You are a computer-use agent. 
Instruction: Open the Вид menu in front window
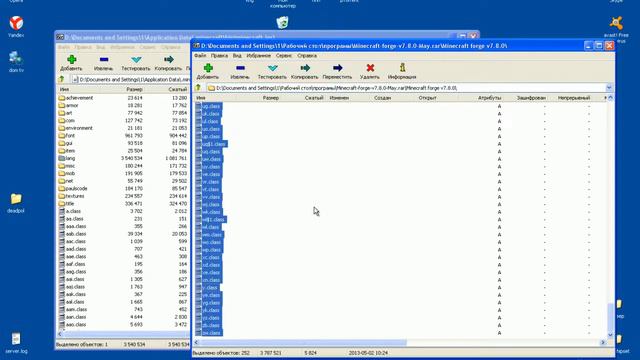(237, 56)
